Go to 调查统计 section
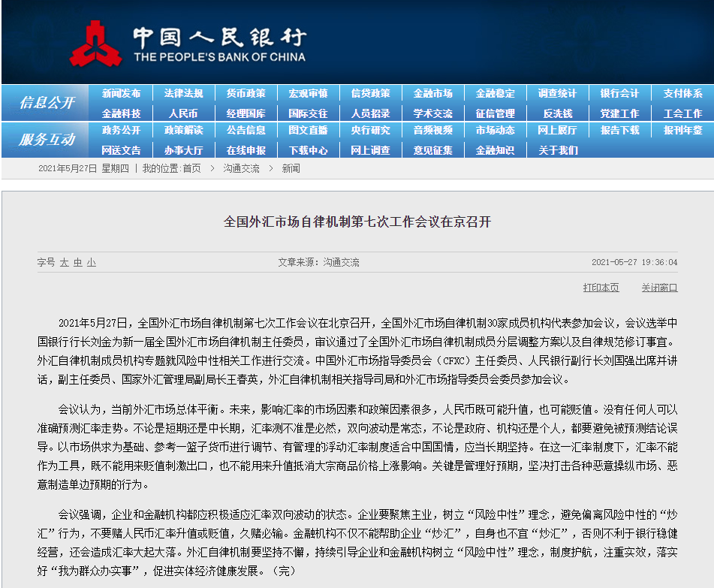This screenshot has height=588, width=714. 557,94
